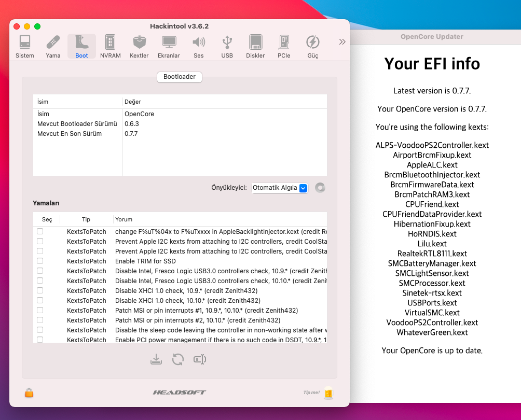The height and width of the screenshot is (420, 521).
Task: Select the Bootloader tab
Action: (x=180, y=77)
